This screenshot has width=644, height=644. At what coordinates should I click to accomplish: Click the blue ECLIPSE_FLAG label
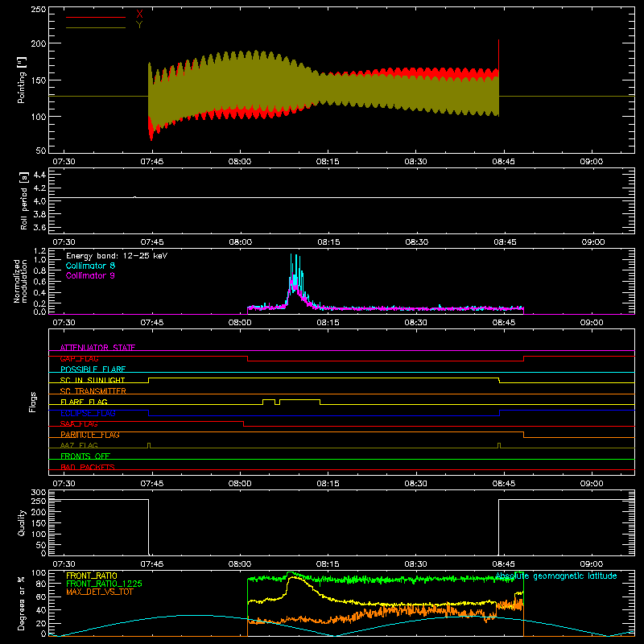point(88,413)
